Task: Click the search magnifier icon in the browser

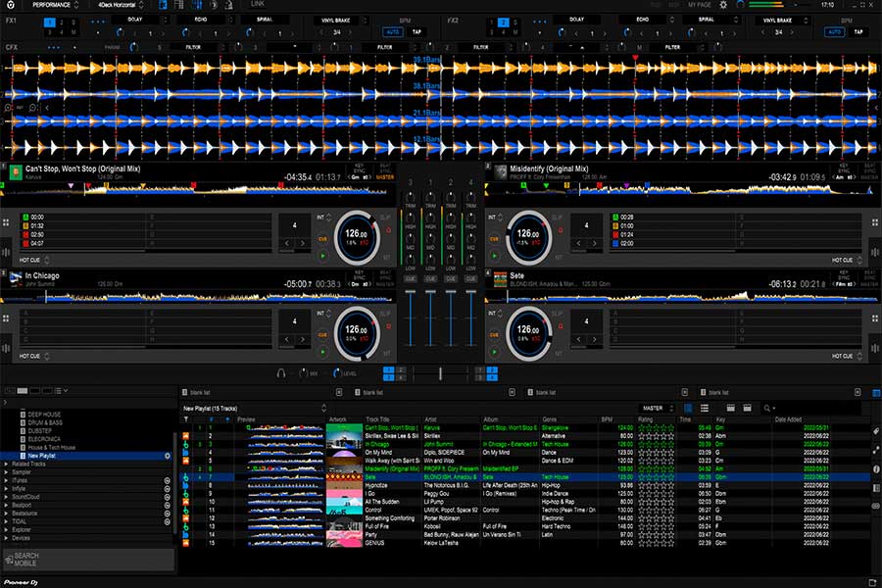Action: point(767,408)
